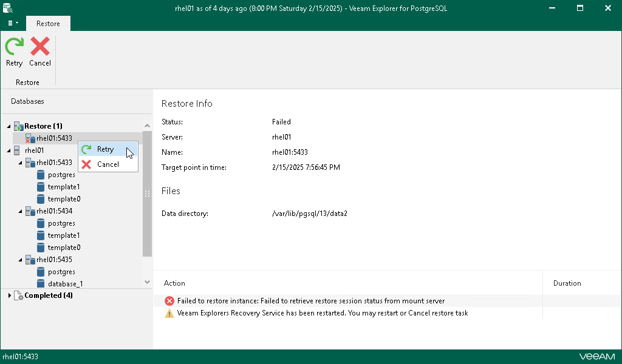Click template0 database icon under rhel01:5434

(x=41, y=248)
